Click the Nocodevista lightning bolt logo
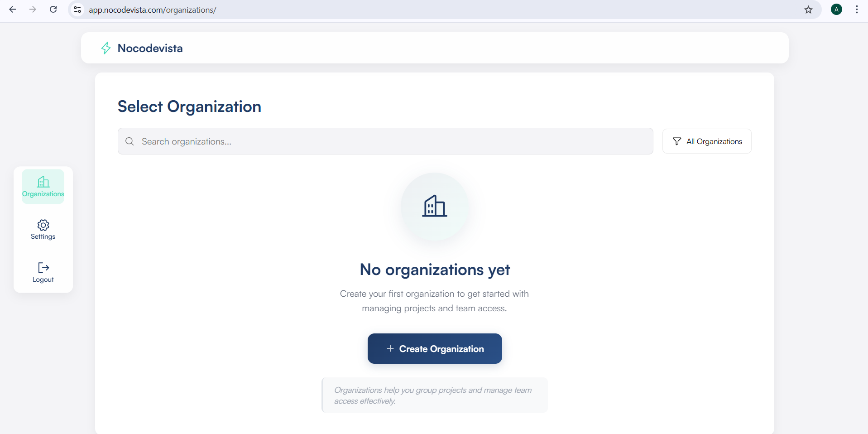This screenshot has height=434, width=868. pyautogui.click(x=106, y=48)
